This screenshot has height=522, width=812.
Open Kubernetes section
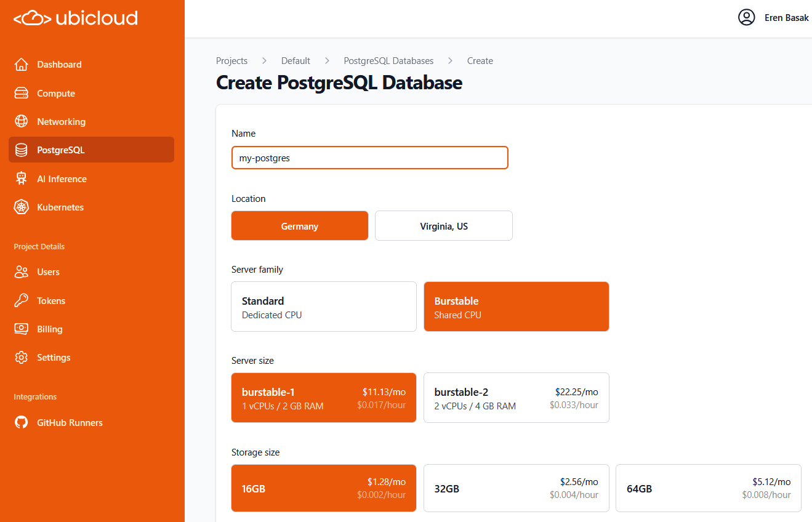click(x=91, y=207)
